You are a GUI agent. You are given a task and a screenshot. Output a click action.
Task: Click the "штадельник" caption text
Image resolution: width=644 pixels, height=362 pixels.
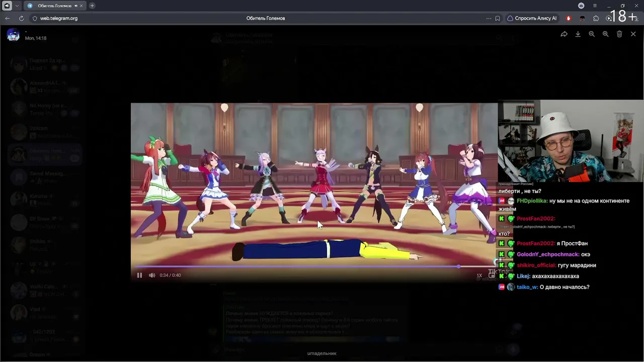pos(322,353)
